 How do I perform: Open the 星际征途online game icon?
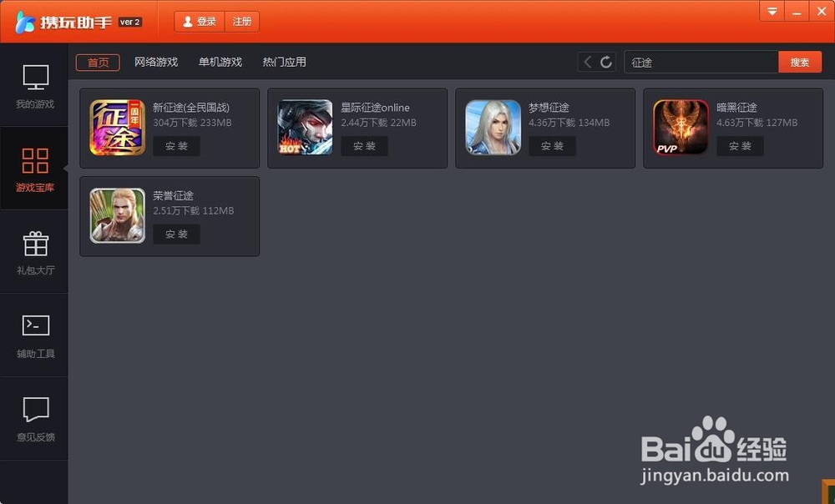pyautogui.click(x=305, y=128)
